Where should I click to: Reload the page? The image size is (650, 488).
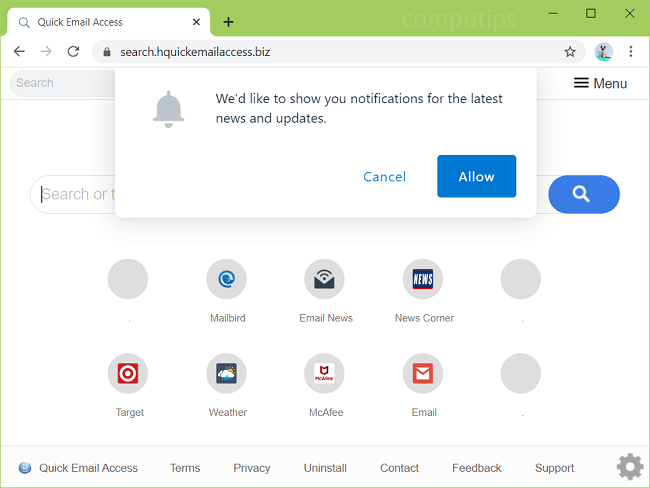pos(73,51)
